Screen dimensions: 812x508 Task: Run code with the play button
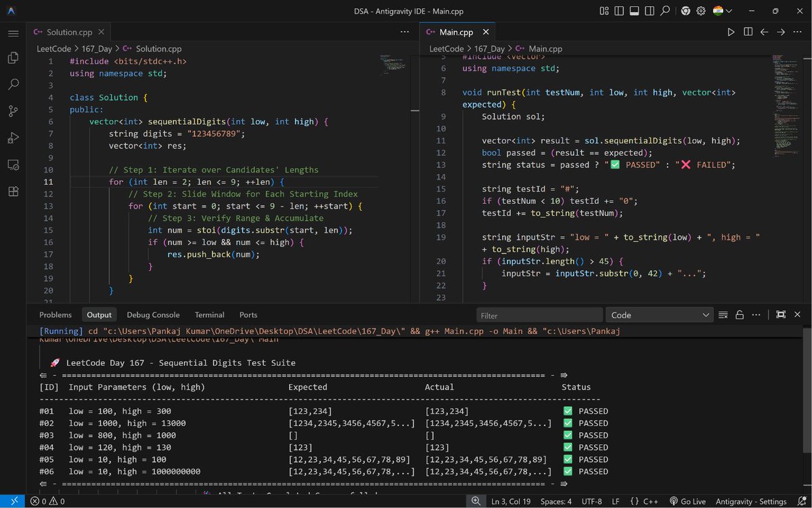click(731, 32)
